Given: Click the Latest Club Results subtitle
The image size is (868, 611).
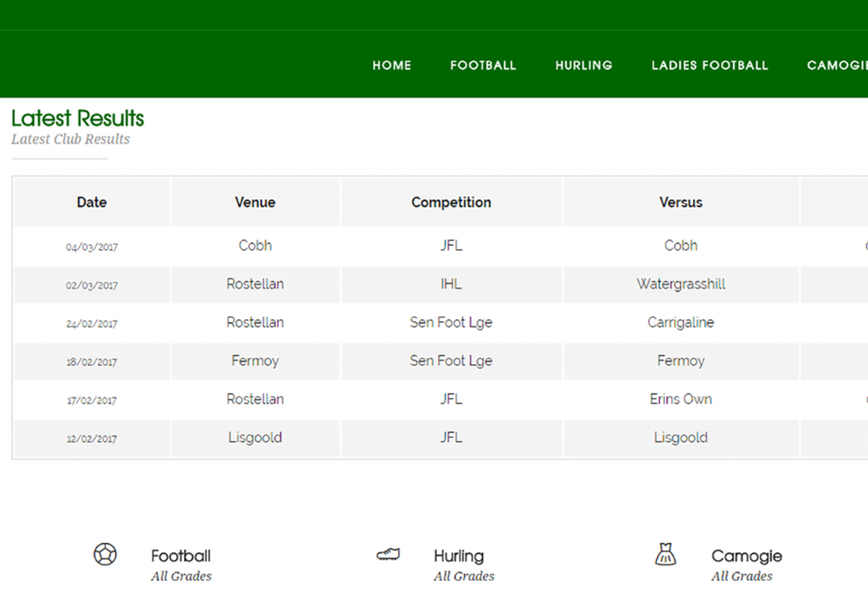Looking at the screenshot, I should click(70, 139).
